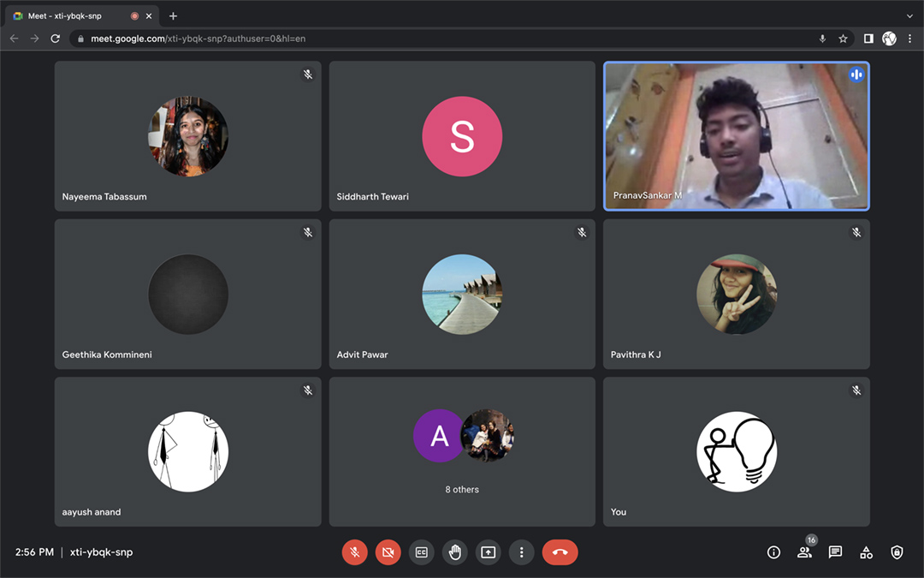Toggle closed captions on
Viewport: 924px width, 578px height.
tap(421, 552)
